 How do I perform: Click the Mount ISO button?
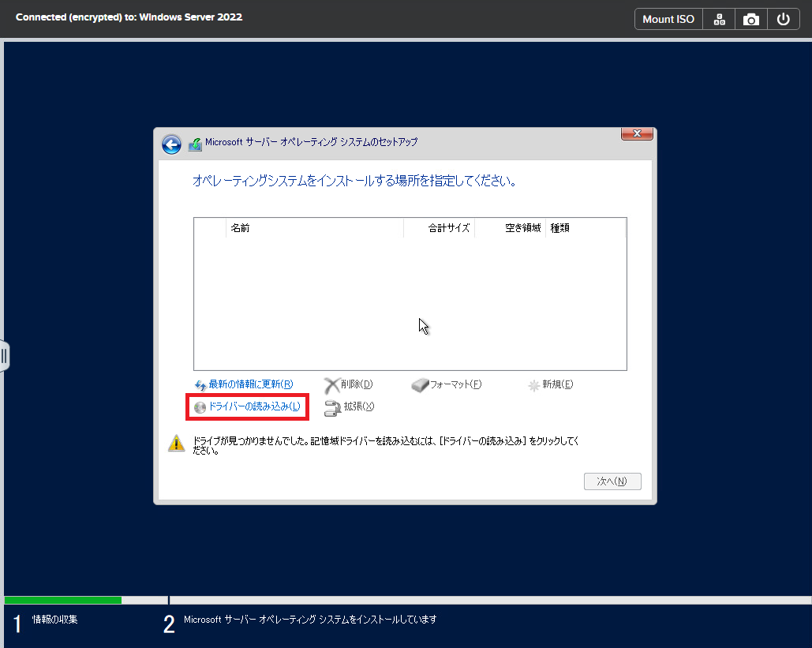point(668,19)
